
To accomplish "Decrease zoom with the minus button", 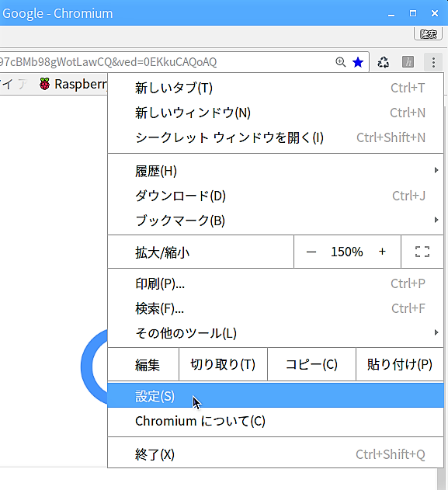I will 311,252.
